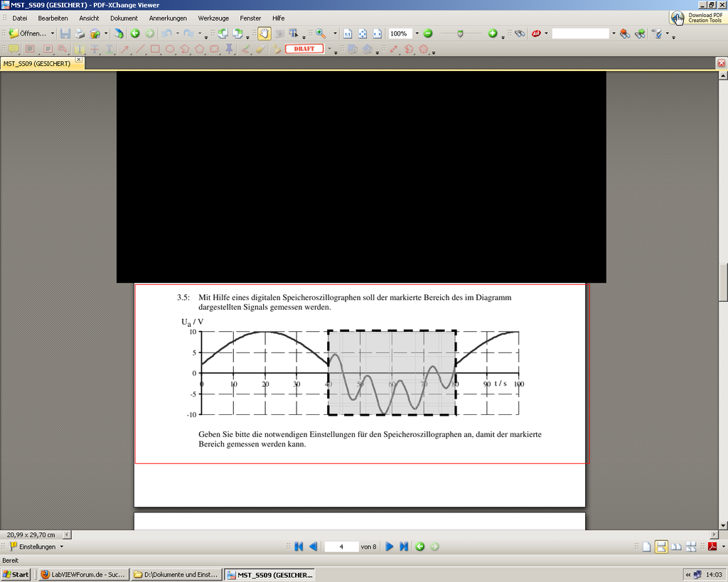This screenshot has width=728, height=582.
Task: Go to the last page
Action: (404, 546)
